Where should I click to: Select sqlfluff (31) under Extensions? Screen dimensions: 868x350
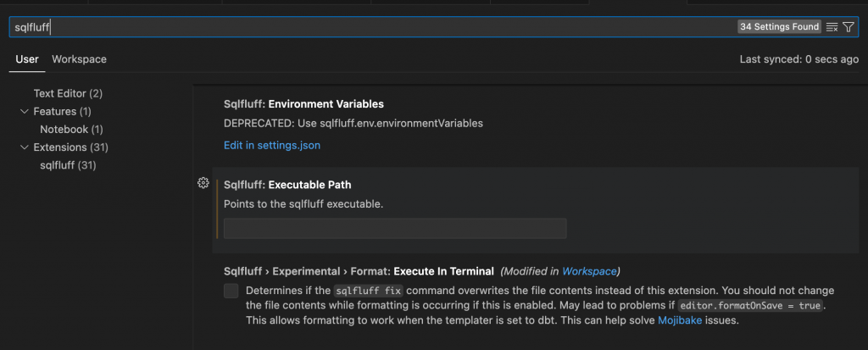click(68, 165)
